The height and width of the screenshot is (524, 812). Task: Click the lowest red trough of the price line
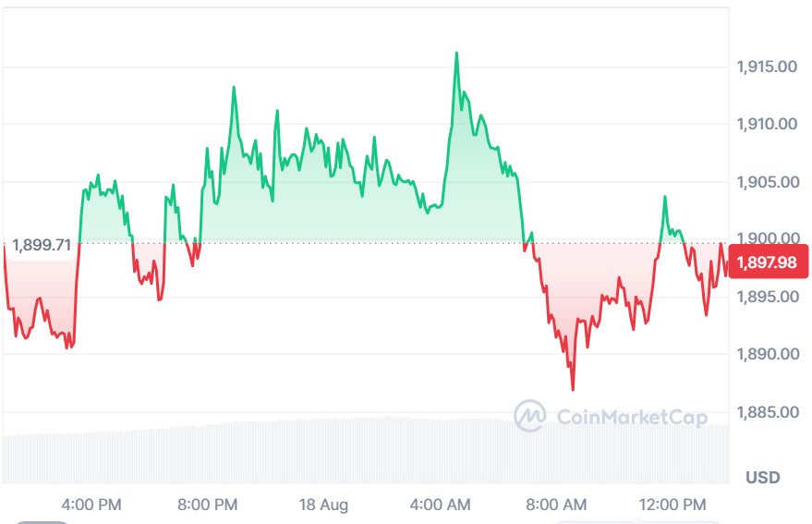coord(573,389)
